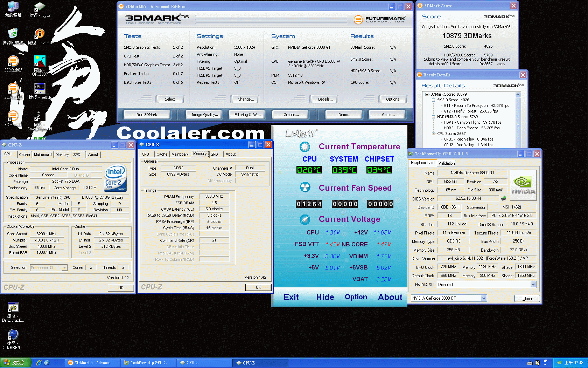Open SPD tab in middle CPU-Z window
Image resolution: width=588 pixels, height=368 pixels.
coord(214,154)
